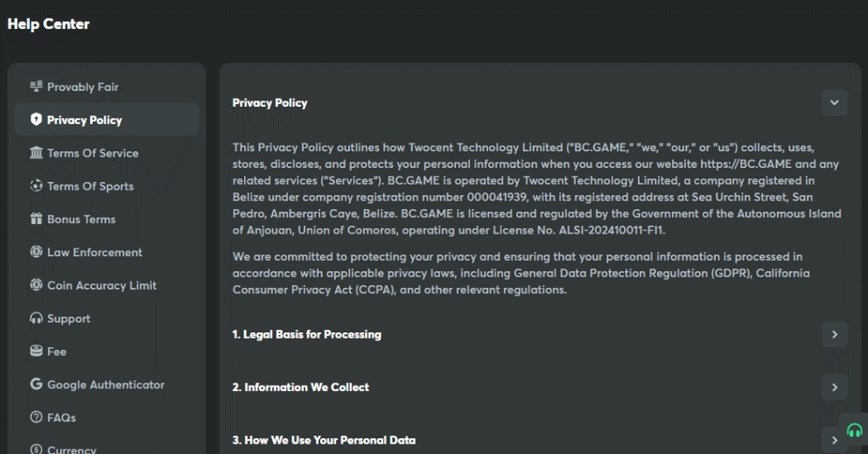This screenshot has height=454, width=868.
Task: Click the Law Enforcement badge icon
Action: [36, 253]
